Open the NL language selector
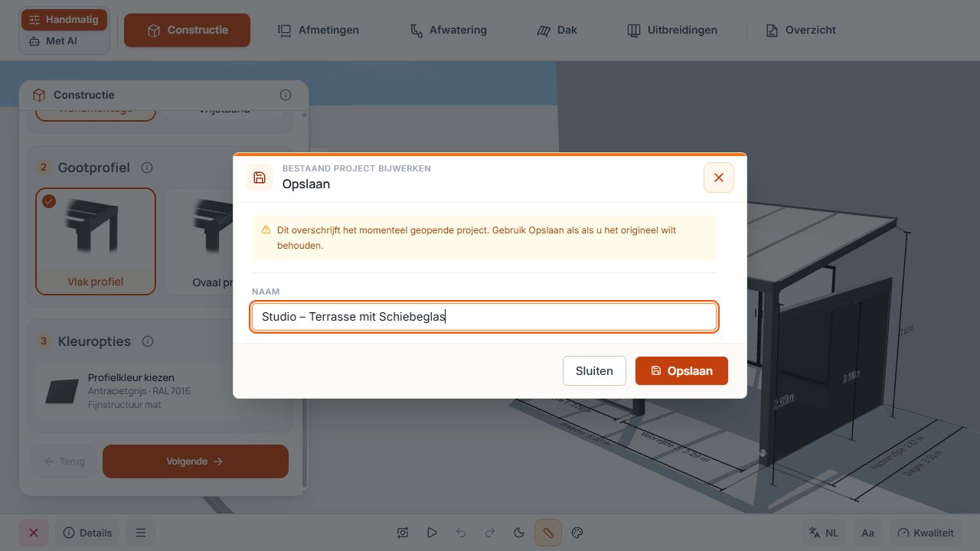Image resolution: width=980 pixels, height=551 pixels. (x=824, y=533)
